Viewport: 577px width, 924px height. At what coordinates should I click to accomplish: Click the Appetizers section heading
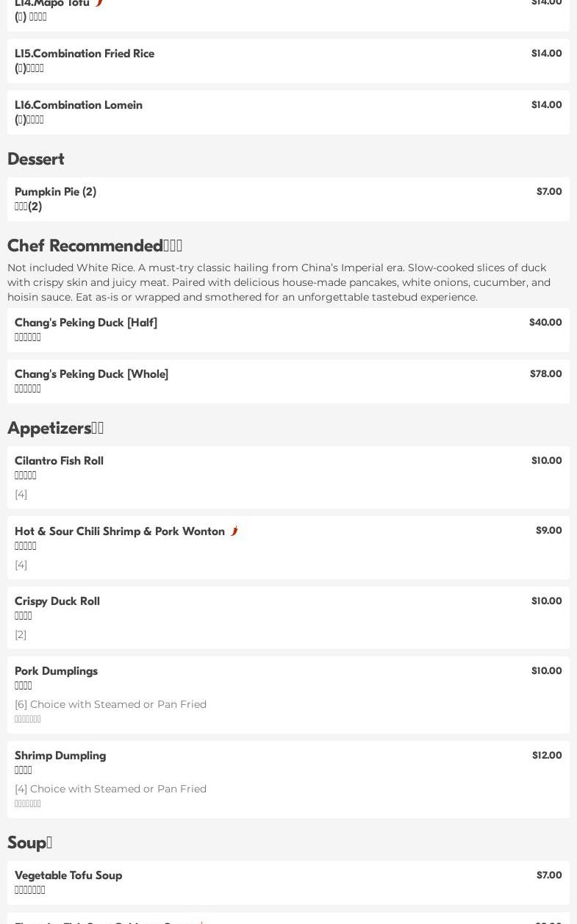coord(55,429)
